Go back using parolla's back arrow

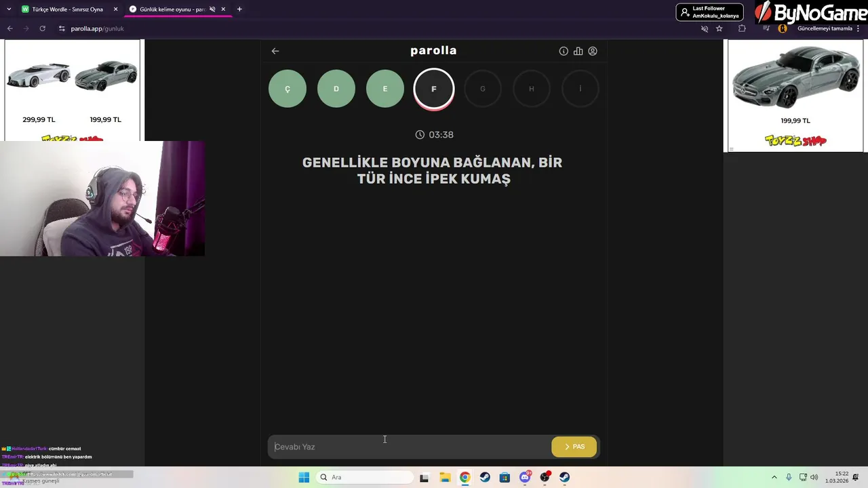[x=275, y=51]
